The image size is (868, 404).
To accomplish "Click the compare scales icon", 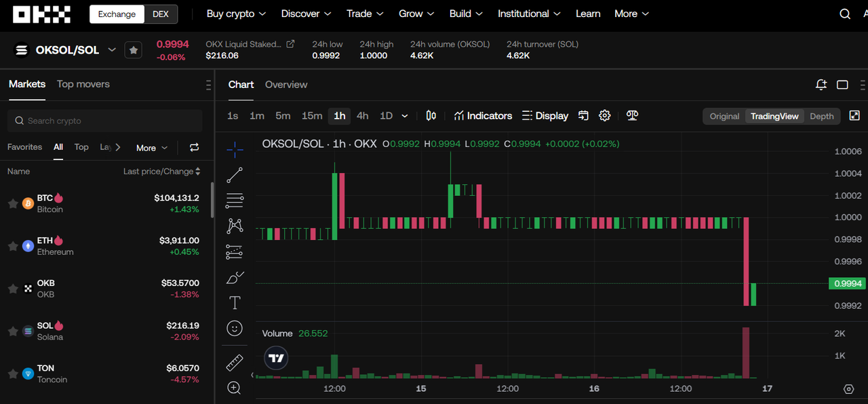I will click(x=633, y=116).
